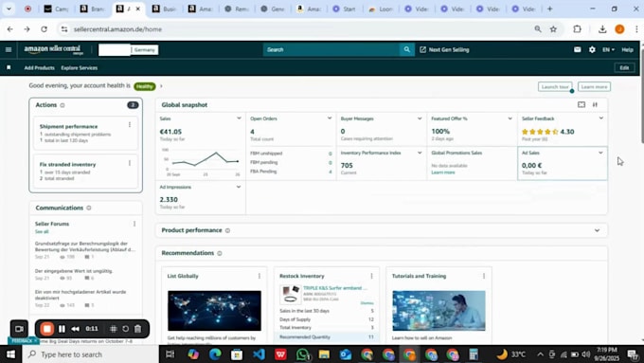Open the mail messages icon
The image size is (644, 363).
click(577, 49)
